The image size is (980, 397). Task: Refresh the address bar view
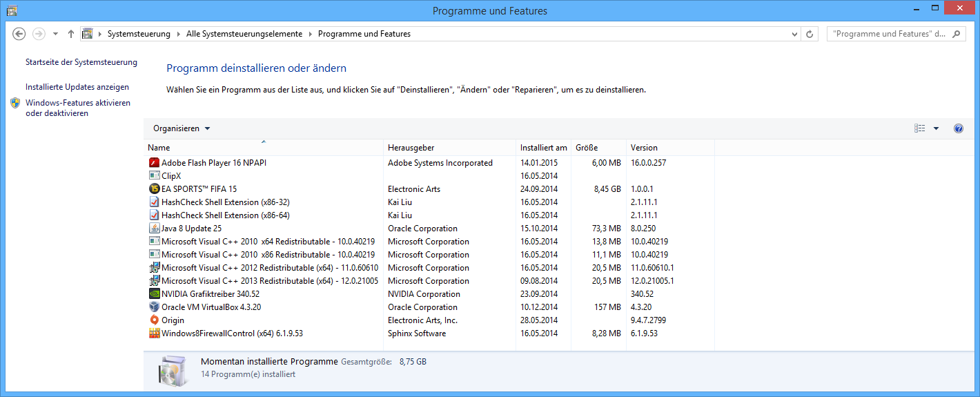(810, 34)
